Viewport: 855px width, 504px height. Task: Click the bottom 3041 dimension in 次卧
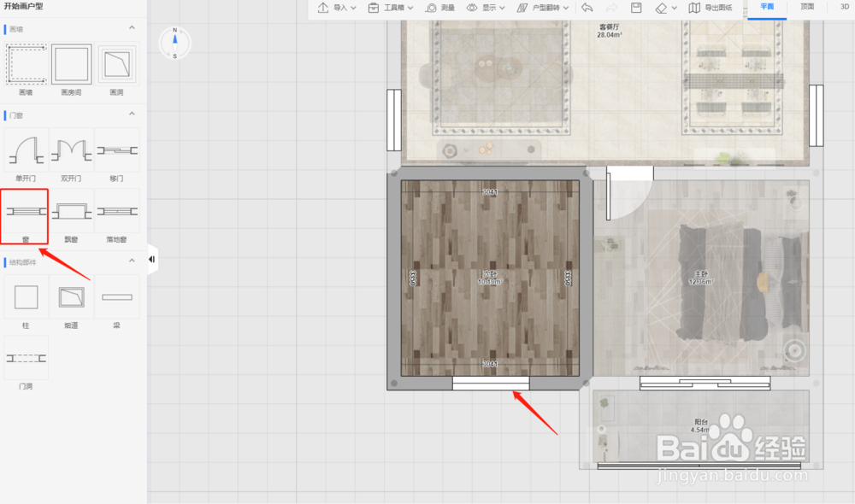tap(490, 364)
